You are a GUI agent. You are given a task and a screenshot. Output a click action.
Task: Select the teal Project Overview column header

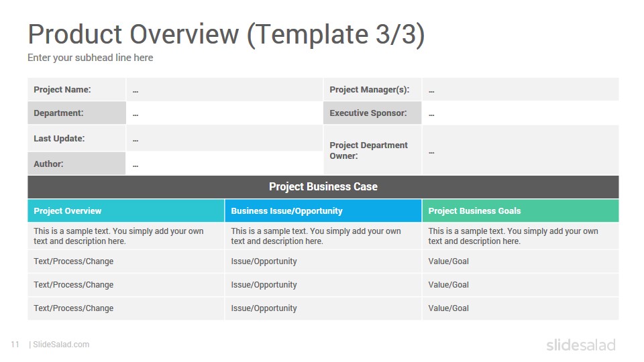(126, 211)
